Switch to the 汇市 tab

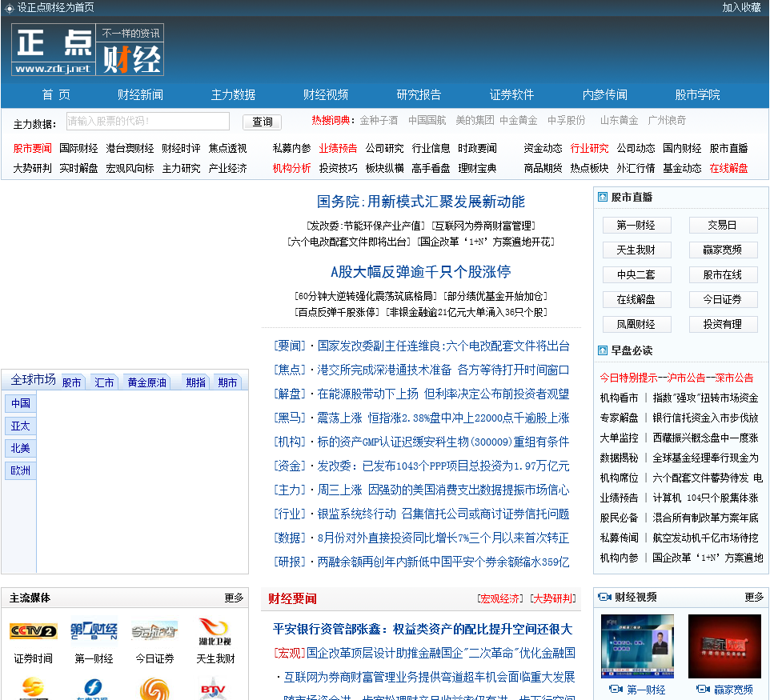click(x=104, y=382)
